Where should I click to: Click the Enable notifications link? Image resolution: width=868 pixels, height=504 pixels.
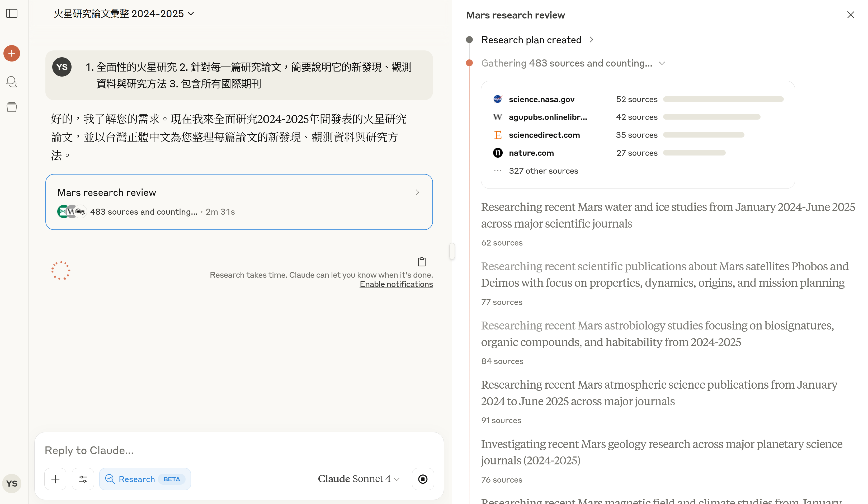pos(396,284)
